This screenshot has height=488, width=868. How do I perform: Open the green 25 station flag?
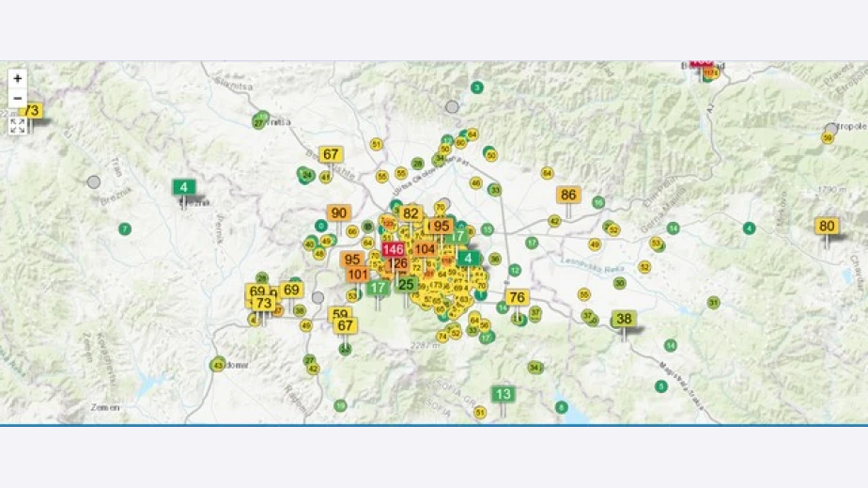(x=406, y=284)
